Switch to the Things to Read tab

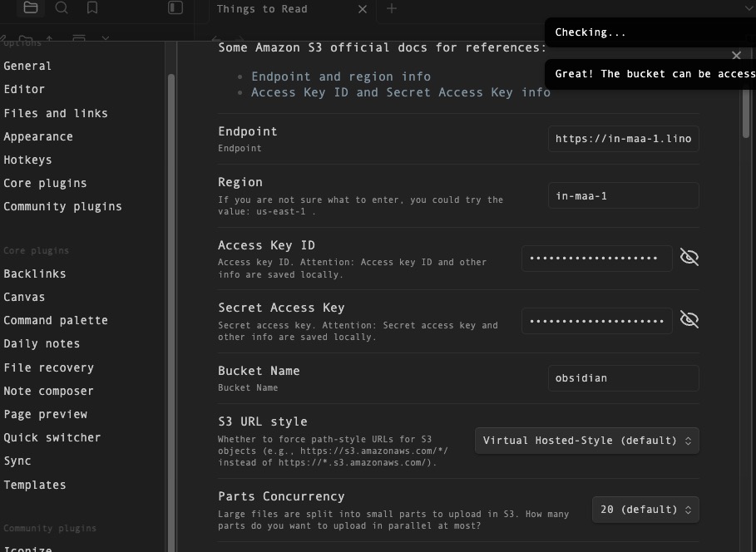(262, 9)
